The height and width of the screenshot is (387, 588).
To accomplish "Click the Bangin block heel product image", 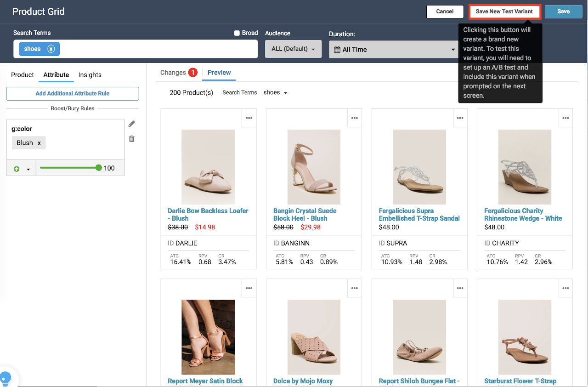I will 314,167.
